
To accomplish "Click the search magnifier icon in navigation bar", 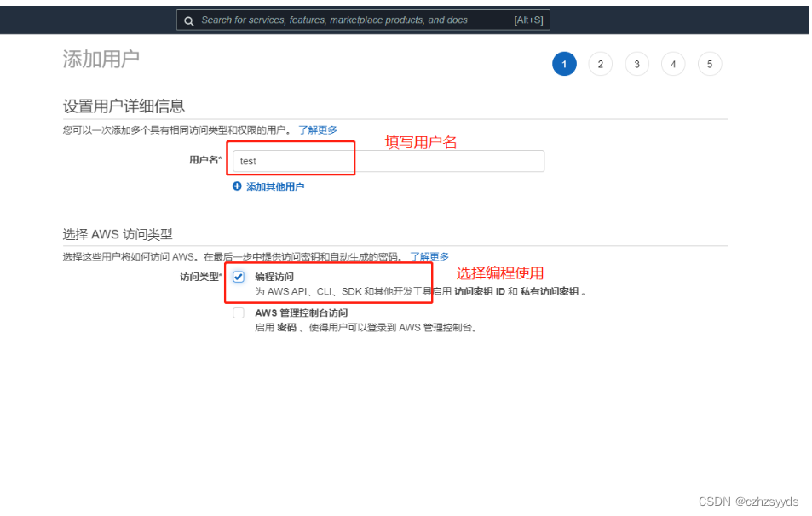I will click(x=188, y=20).
